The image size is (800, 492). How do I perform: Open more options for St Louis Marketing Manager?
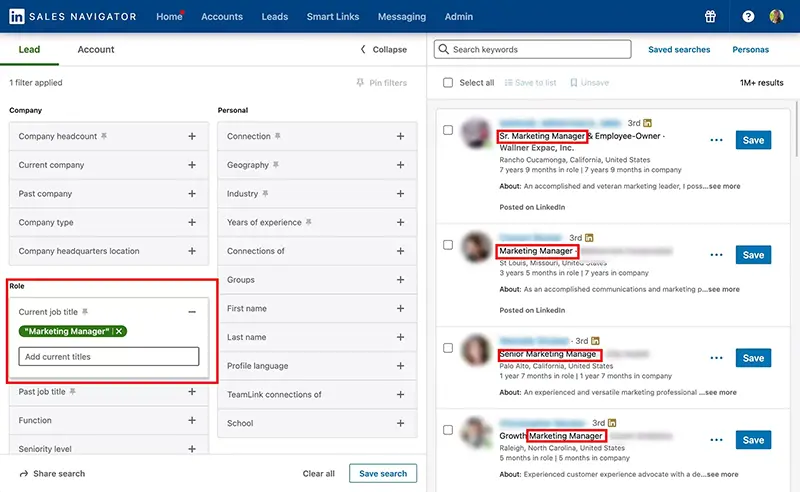[x=716, y=255]
